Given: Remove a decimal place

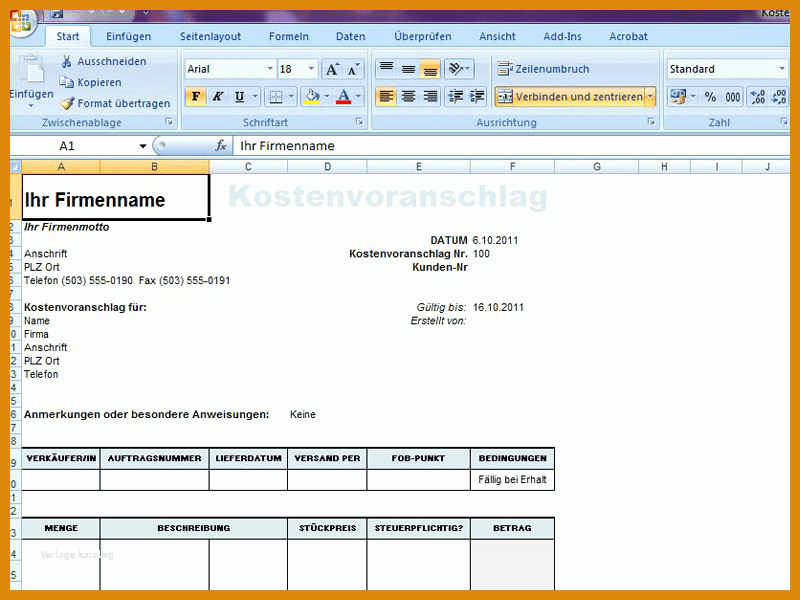Looking at the screenshot, I should 779,96.
